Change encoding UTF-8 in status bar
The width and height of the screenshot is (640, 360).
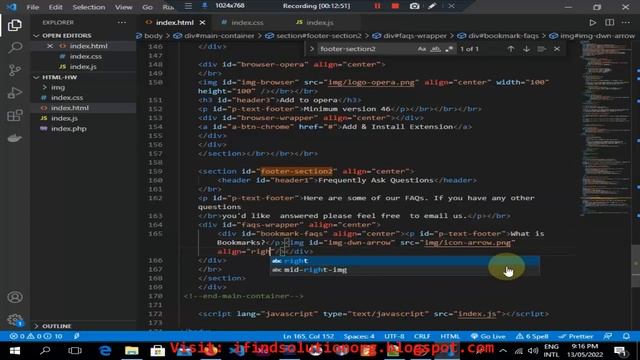pos(394,336)
